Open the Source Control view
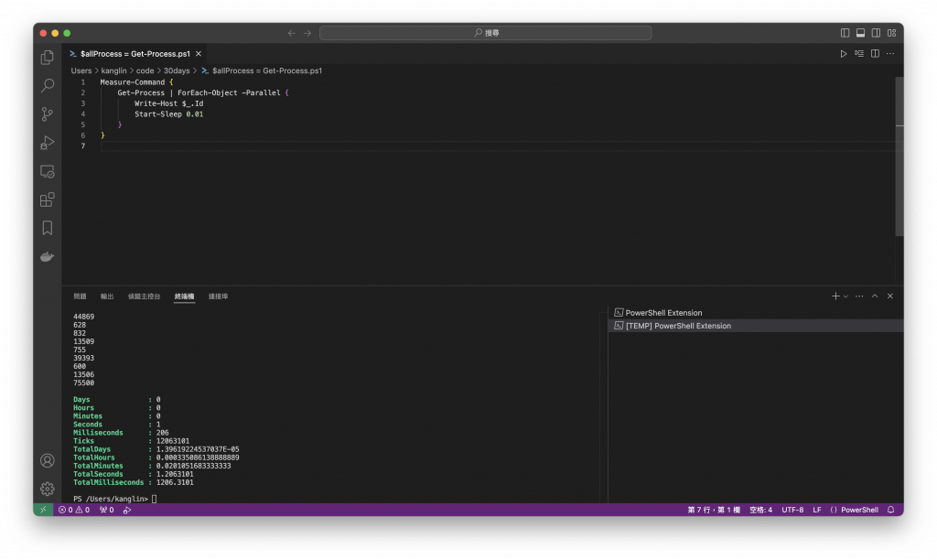Image resolution: width=937 pixels, height=560 pixels. [x=48, y=113]
